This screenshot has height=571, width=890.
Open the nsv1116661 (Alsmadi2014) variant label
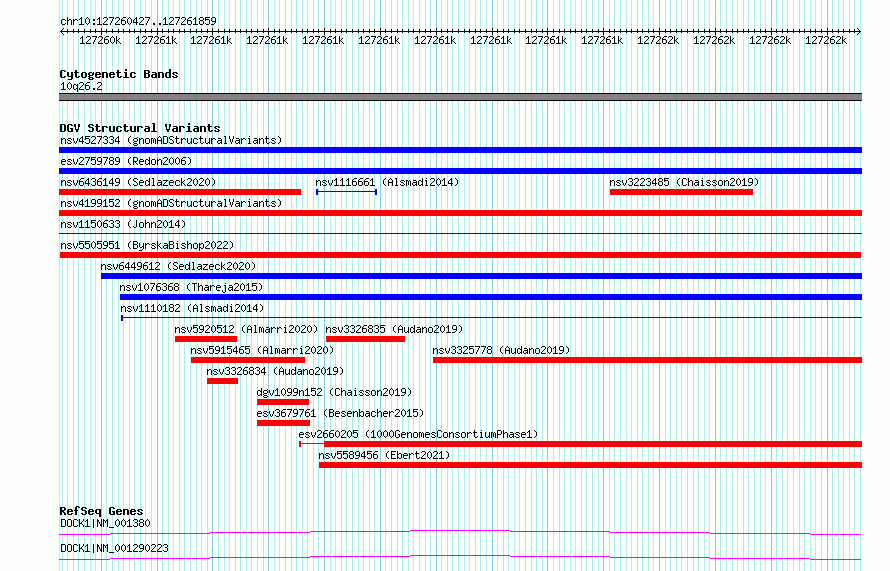[387, 182]
